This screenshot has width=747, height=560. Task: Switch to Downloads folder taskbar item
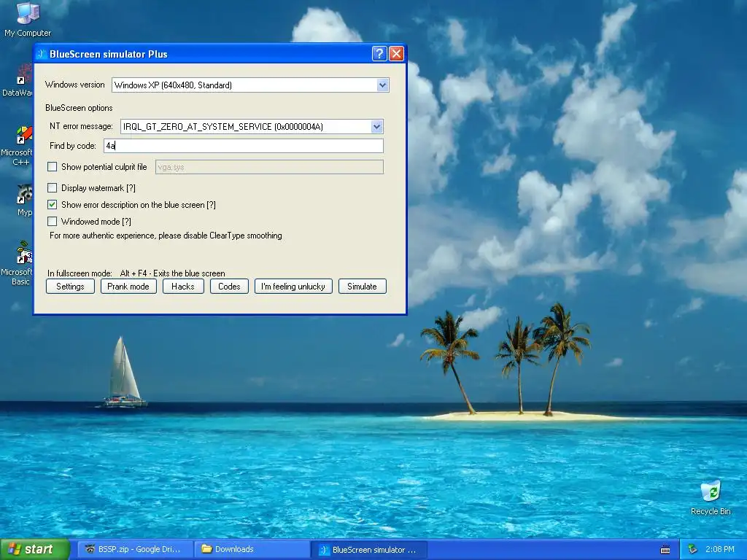(253, 549)
